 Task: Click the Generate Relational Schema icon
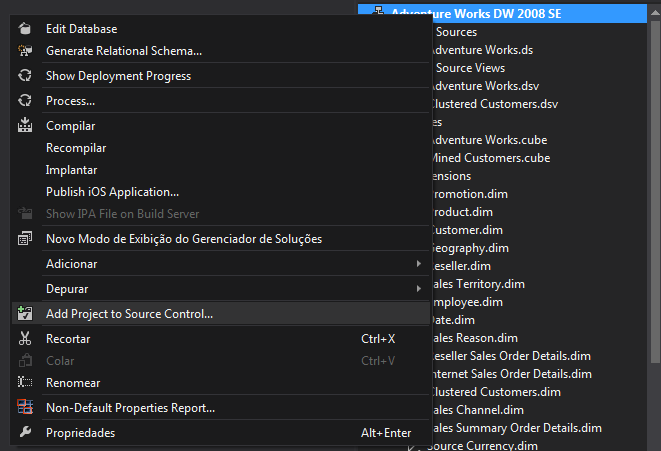point(25,51)
